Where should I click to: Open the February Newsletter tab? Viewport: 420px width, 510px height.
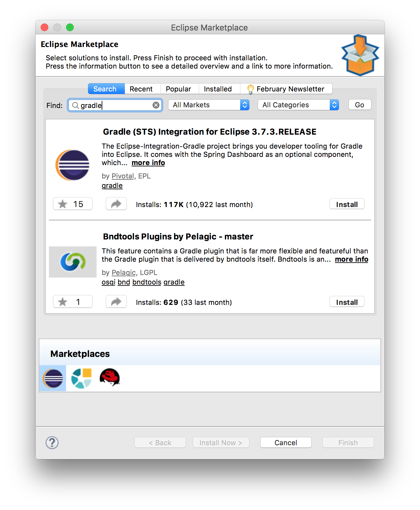click(286, 89)
